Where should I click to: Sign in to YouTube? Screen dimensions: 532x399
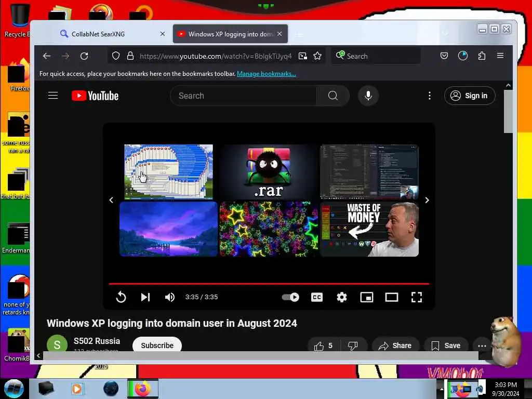click(x=470, y=96)
